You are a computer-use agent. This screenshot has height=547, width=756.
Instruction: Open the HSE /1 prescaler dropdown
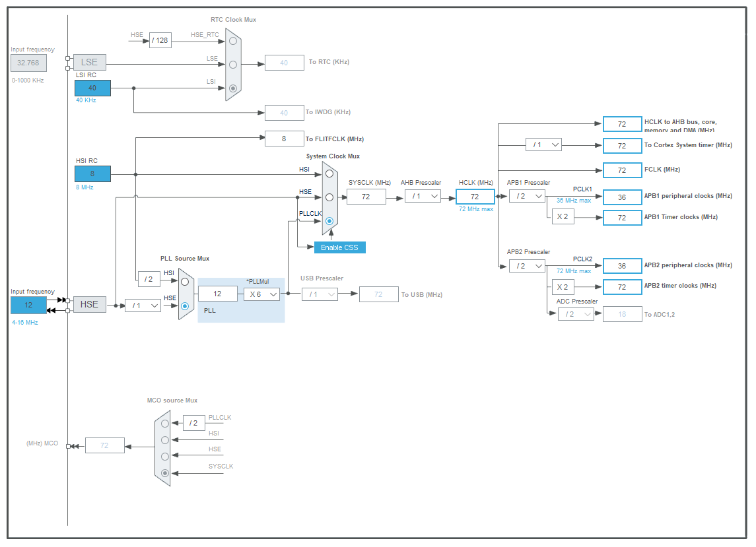tap(143, 306)
